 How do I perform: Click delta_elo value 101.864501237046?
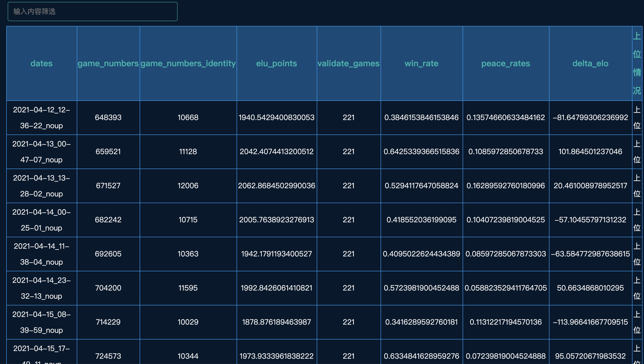[x=590, y=152]
